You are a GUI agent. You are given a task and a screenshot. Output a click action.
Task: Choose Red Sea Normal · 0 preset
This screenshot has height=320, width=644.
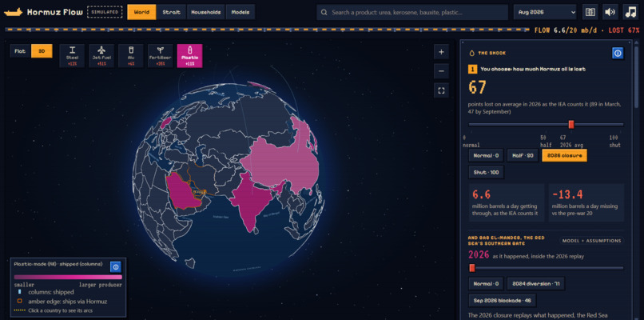coord(486,284)
